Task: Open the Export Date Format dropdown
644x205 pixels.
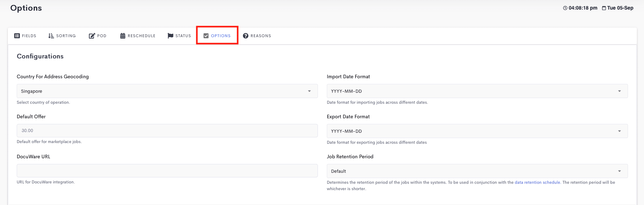Action: point(477,131)
